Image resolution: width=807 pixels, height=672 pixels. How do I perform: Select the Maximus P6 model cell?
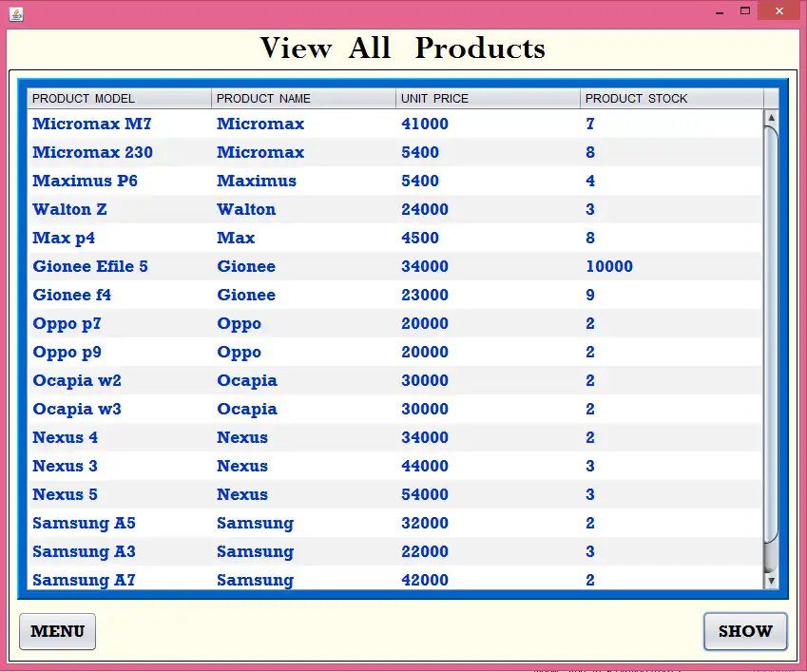pos(120,181)
